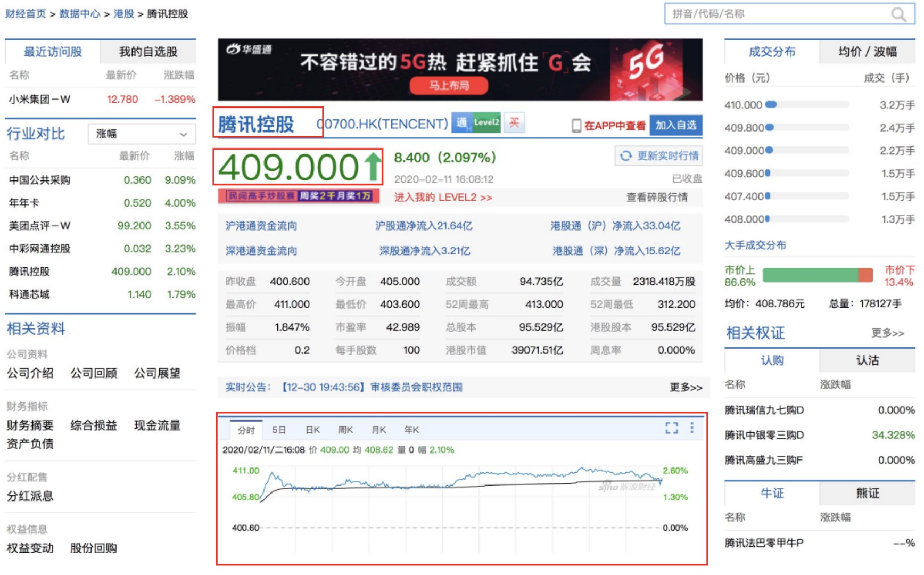Viewport: 924px width, 575px height.
Task: Click 中国公共采购 in industry list
Action: [39, 180]
